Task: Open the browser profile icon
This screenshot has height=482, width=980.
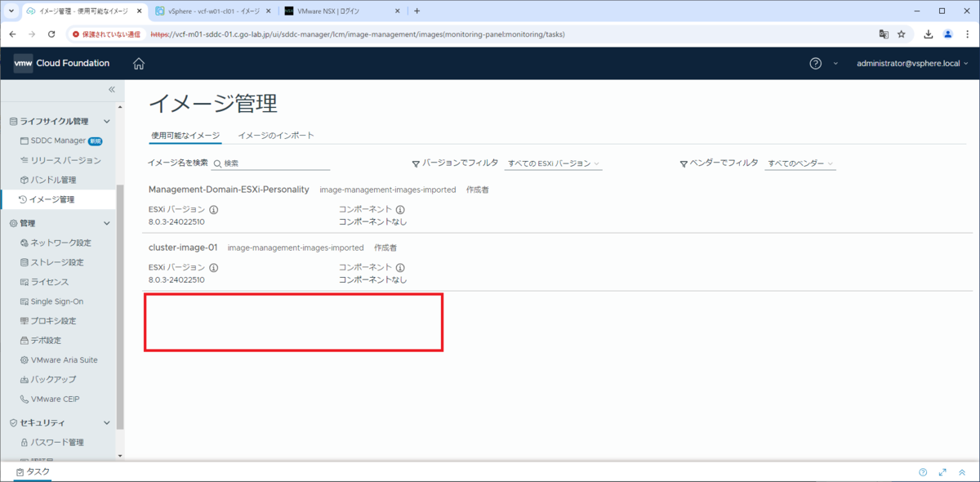Action: click(948, 34)
